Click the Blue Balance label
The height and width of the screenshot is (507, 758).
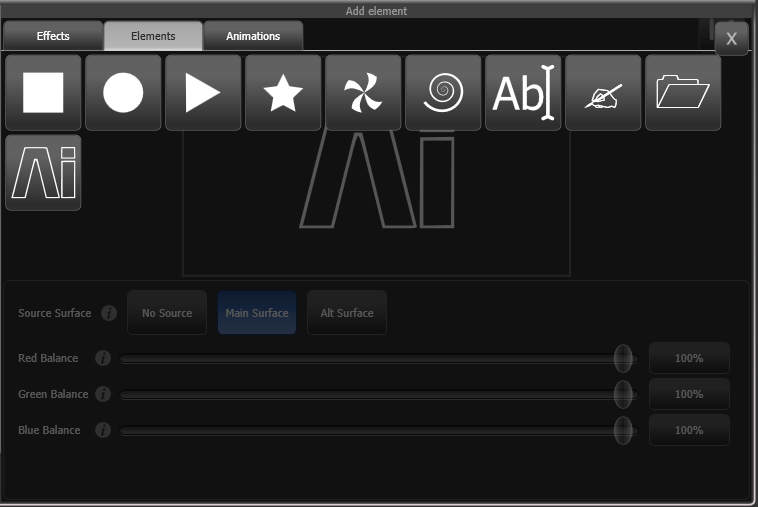[49, 430]
